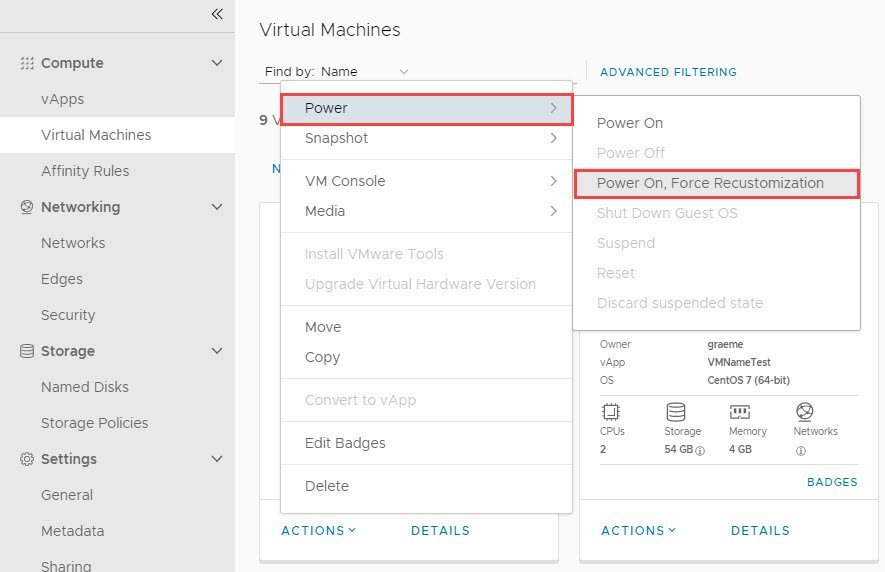
Task: Expand the Snapshot submenu
Action: (x=426, y=138)
